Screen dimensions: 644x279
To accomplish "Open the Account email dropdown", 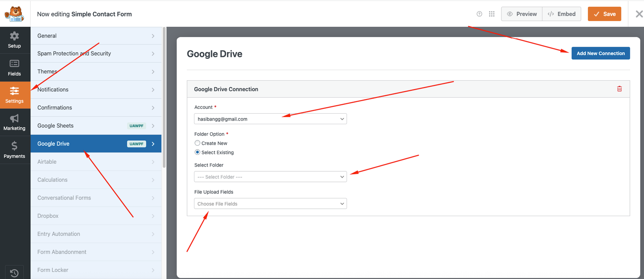I will coord(270,119).
